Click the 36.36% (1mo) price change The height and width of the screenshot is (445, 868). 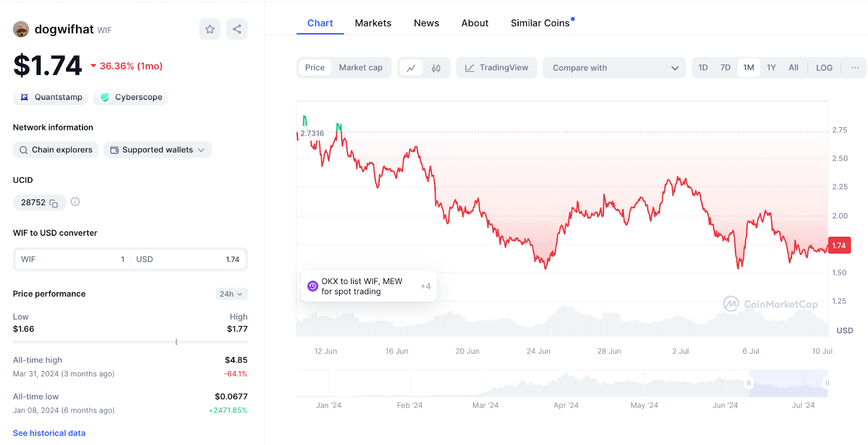126,66
